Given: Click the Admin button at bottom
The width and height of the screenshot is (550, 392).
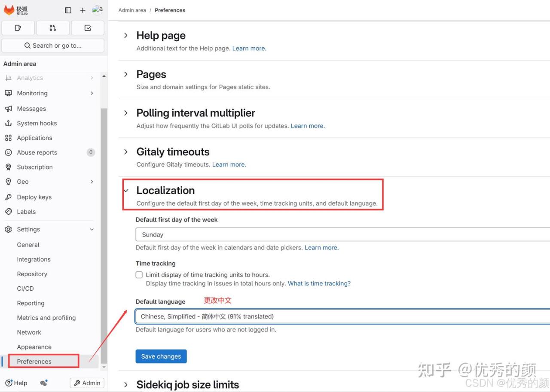Looking at the screenshot, I should click(87, 383).
